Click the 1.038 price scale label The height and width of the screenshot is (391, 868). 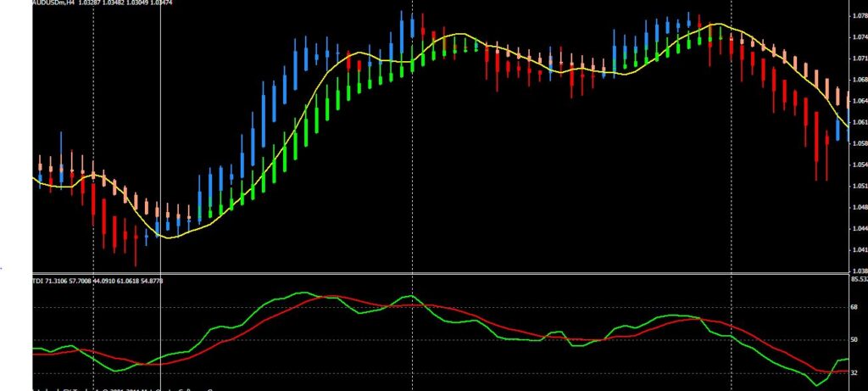[x=860, y=271]
